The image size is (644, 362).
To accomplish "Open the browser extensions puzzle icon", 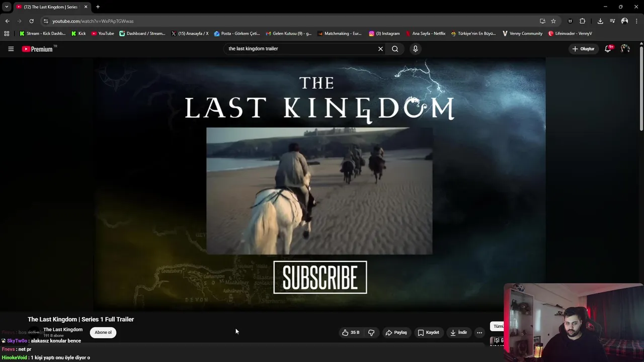I will coord(583,21).
